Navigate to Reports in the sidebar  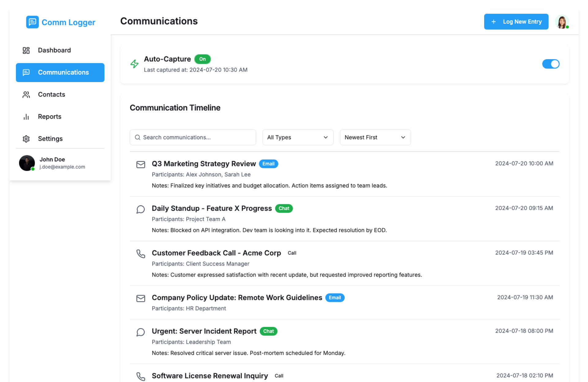tap(50, 117)
